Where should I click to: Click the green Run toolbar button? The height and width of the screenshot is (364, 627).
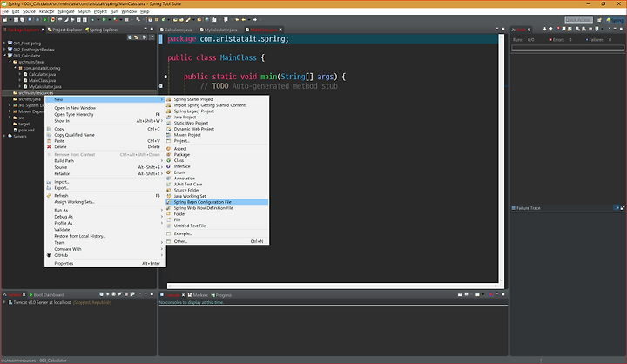pyautogui.click(x=104, y=20)
